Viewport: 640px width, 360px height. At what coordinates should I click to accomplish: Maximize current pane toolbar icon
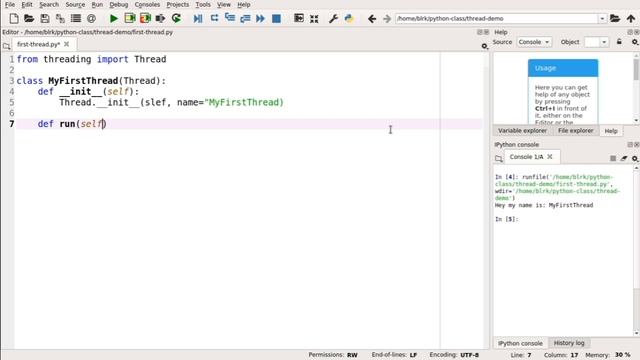tap(299, 18)
